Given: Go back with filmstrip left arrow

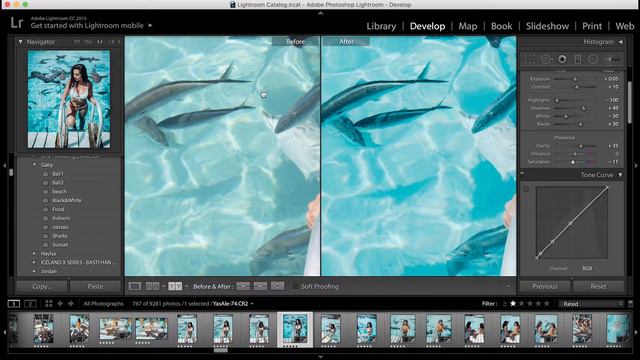Looking at the screenshot, I should pos(60,303).
